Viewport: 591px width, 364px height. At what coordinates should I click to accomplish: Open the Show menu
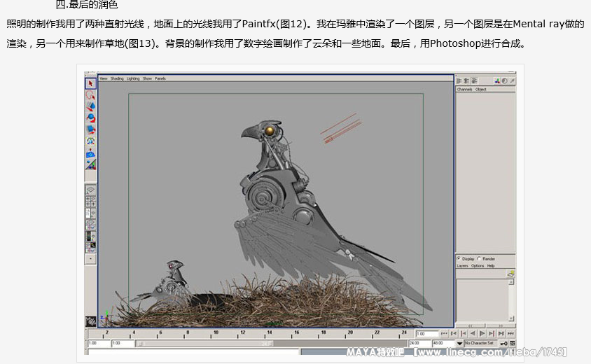coord(147,78)
